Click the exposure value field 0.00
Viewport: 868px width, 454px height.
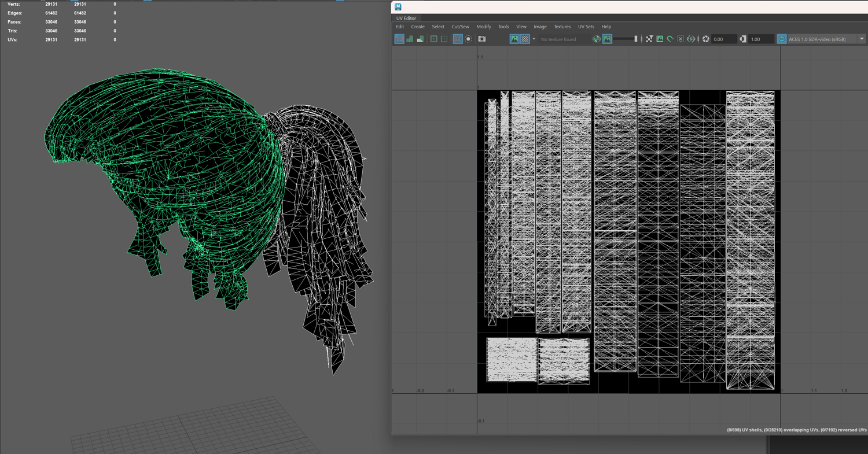[x=724, y=39]
